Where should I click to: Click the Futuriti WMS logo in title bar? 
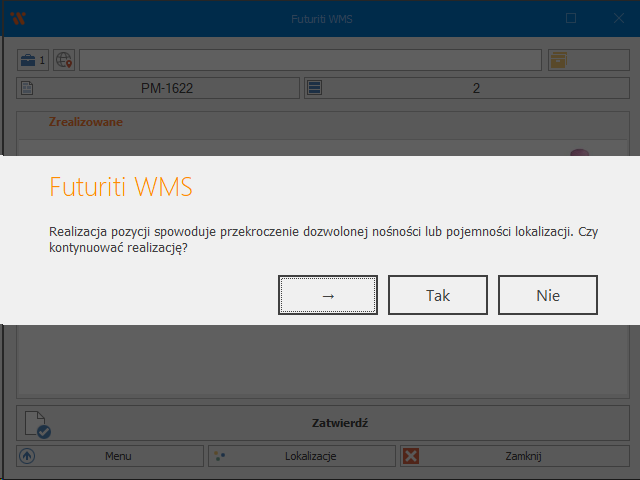coord(17,18)
